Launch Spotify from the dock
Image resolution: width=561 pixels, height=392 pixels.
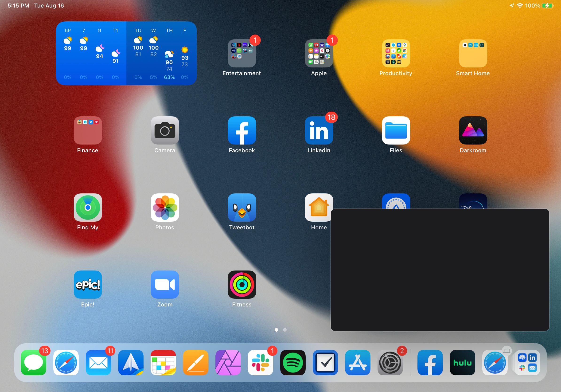[x=293, y=362]
